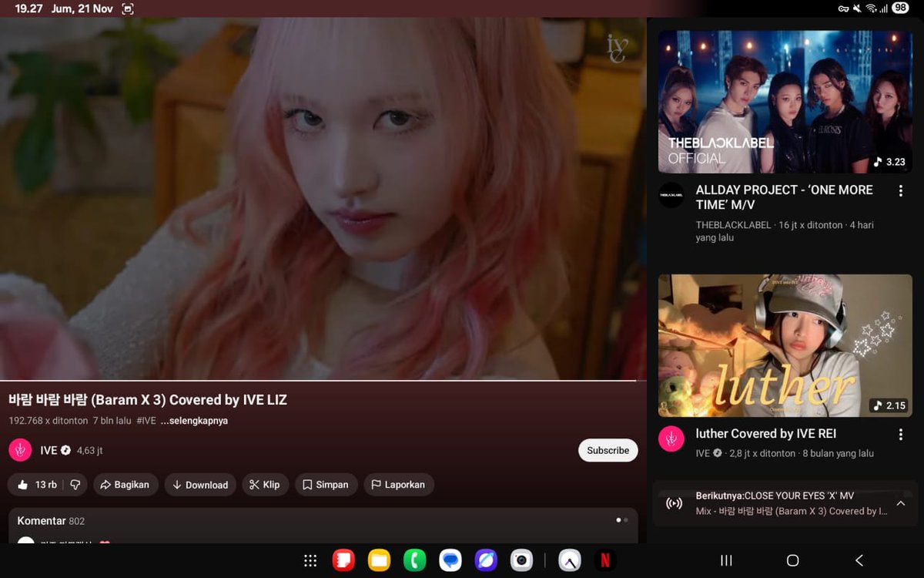The image size is (924, 578).
Task: Like the video showing 13 rb
Action: (36, 485)
